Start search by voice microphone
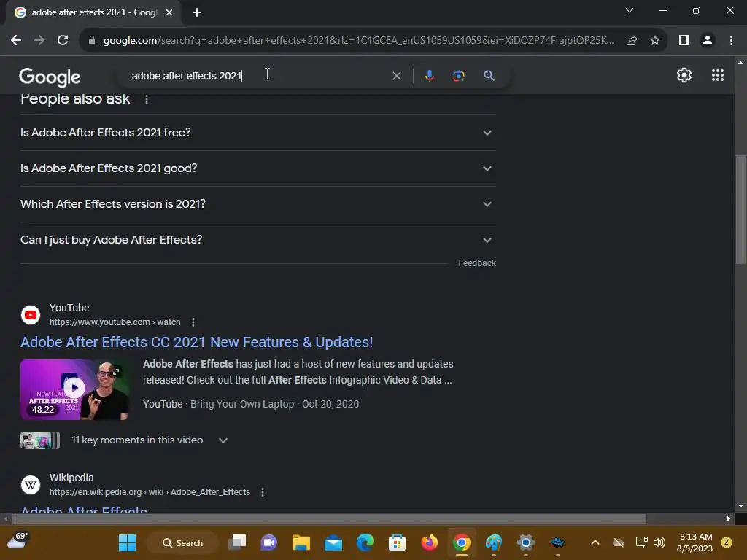 (x=429, y=76)
